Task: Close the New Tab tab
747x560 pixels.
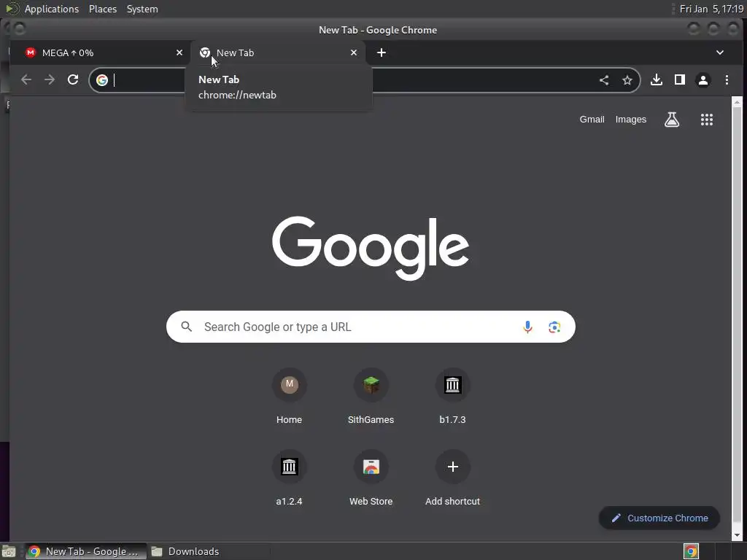Action: point(354,52)
